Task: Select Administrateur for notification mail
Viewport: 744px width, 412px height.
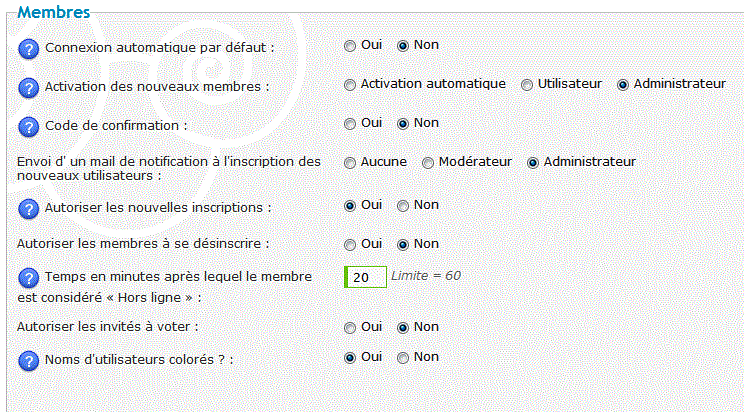Action: 533,163
